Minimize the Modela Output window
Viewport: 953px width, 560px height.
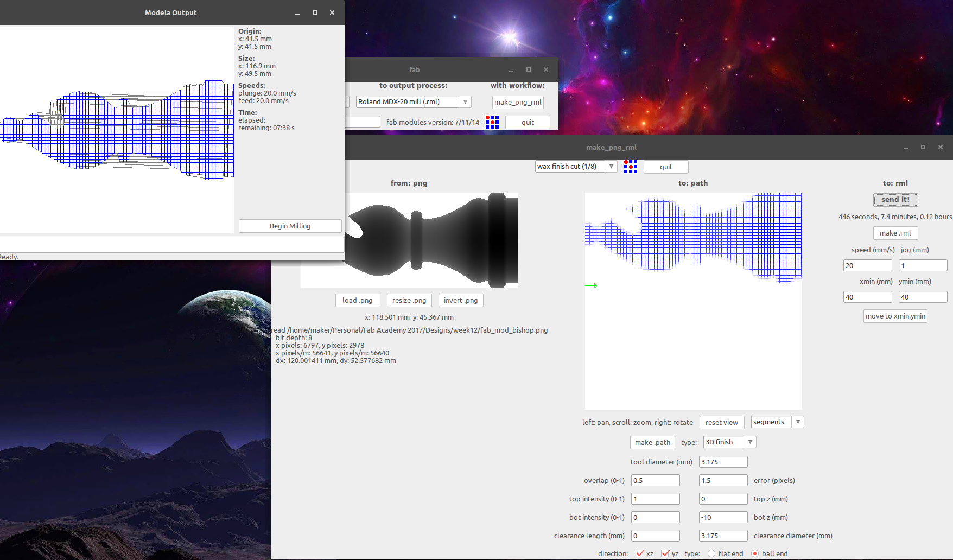point(297,12)
